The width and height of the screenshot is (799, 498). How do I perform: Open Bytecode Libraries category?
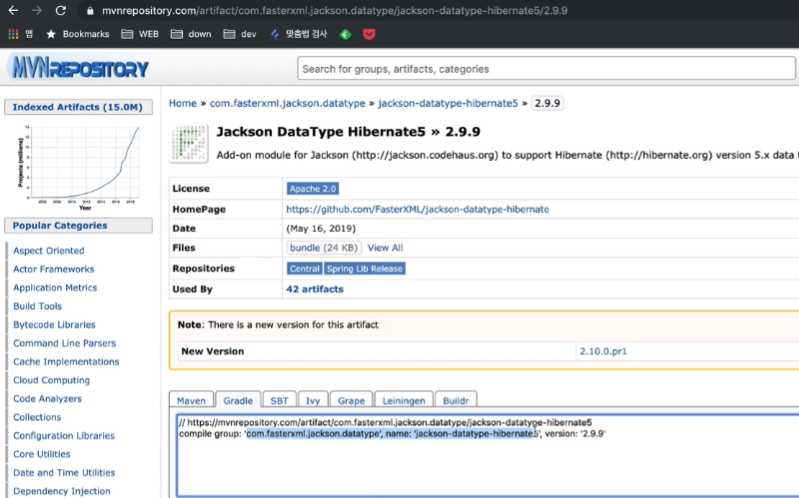[x=55, y=325]
